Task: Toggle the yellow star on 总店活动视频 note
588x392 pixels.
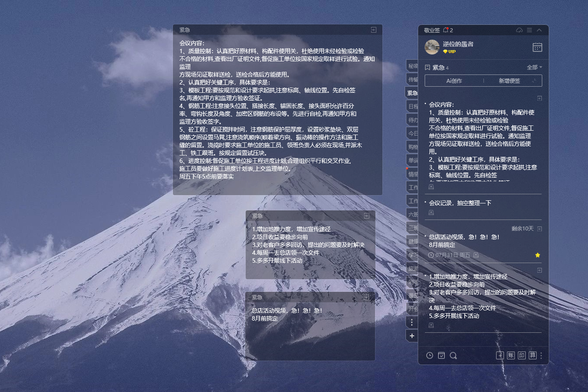Action: (537, 255)
